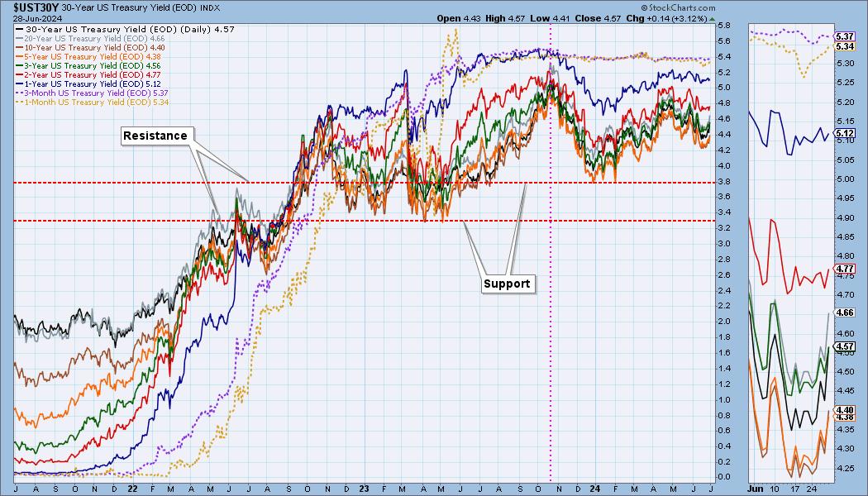Click the 5.8 label on main chart y-axis

pyautogui.click(x=723, y=26)
